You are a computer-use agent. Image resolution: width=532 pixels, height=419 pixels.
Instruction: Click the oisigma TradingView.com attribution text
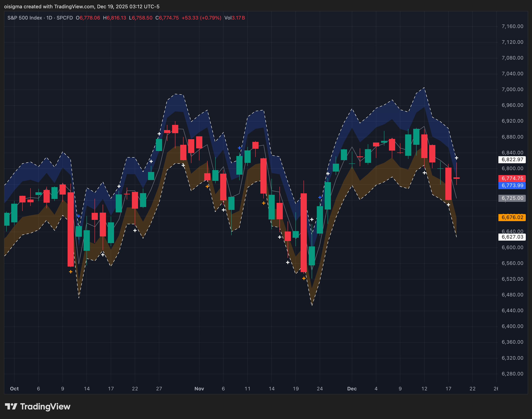(82, 7)
